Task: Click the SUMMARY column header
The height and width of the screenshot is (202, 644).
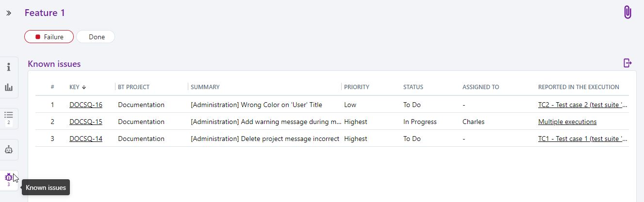Action: pyautogui.click(x=205, y=87)
